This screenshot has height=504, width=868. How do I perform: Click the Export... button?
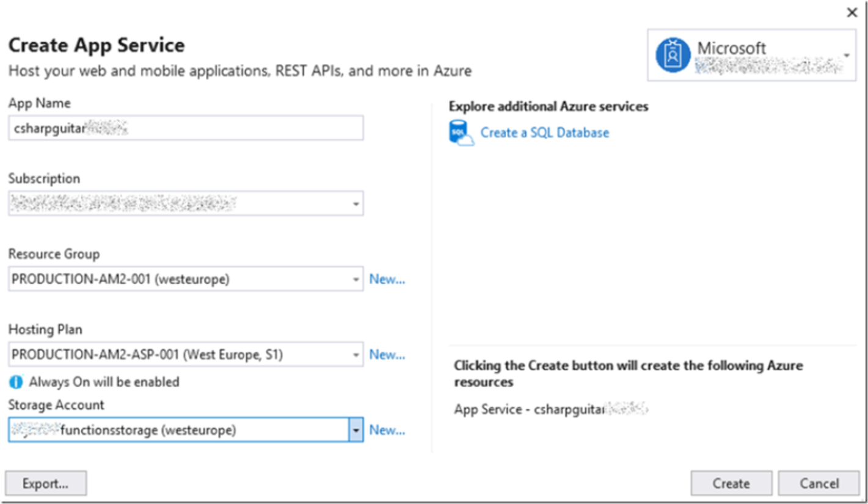point(46,483)
